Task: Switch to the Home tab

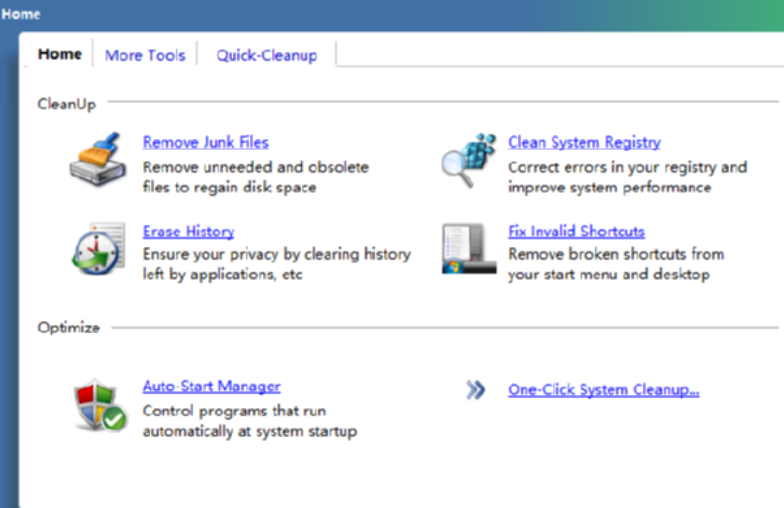Action: [x=60, y=54]
